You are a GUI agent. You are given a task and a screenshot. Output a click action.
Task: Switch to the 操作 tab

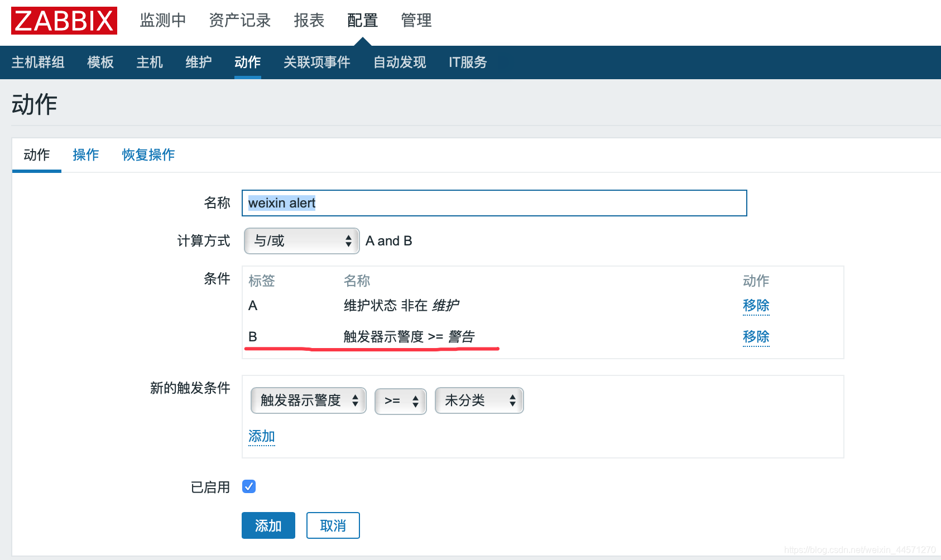[86, 155]
